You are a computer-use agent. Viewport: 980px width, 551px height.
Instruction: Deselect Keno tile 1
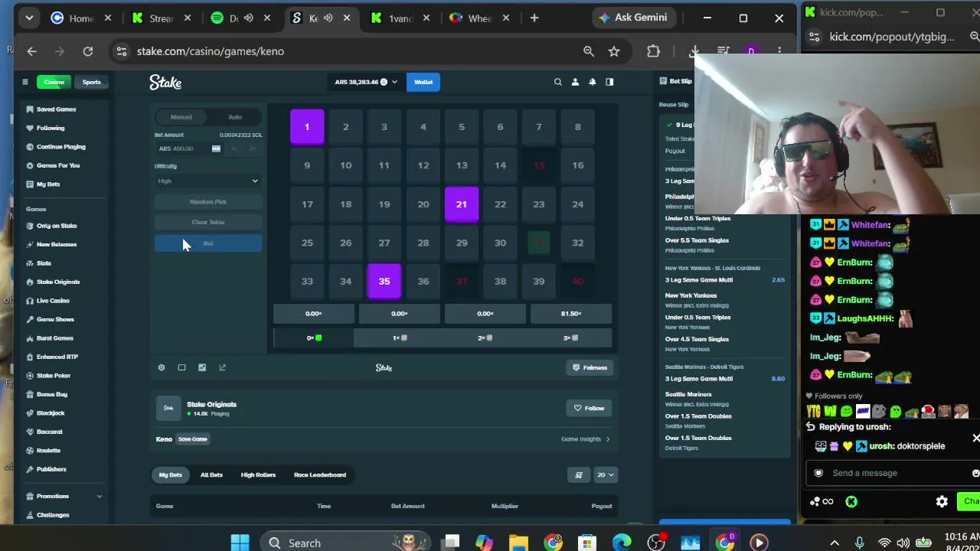click(307, 127)
